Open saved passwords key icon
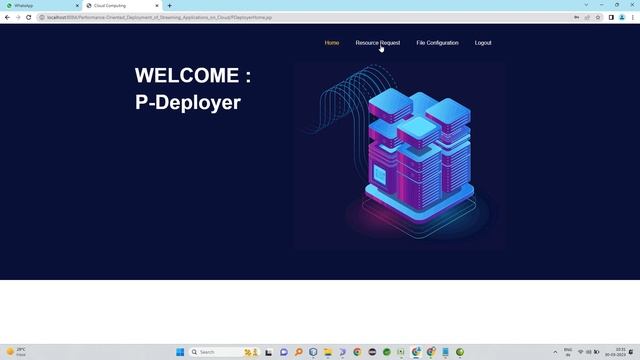 (576, 18)
